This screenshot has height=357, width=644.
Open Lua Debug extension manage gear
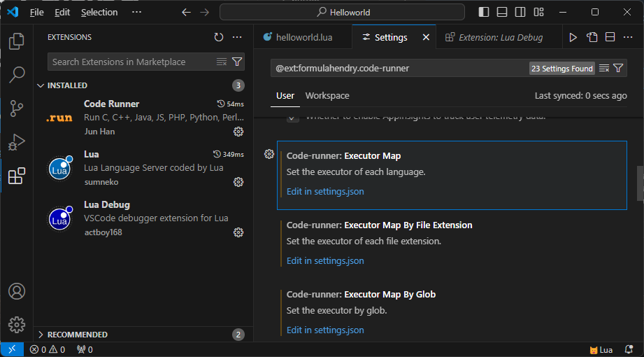(238, 232)
